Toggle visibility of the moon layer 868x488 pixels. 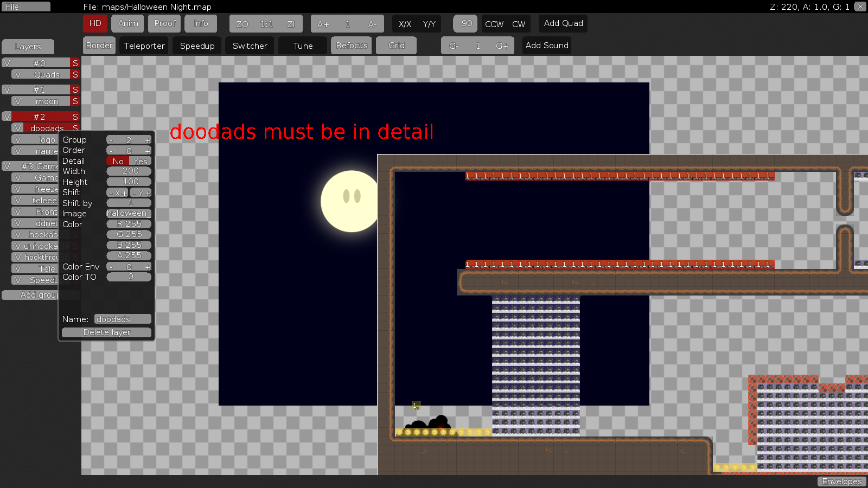pyautogui.click(x=18, y=101)
